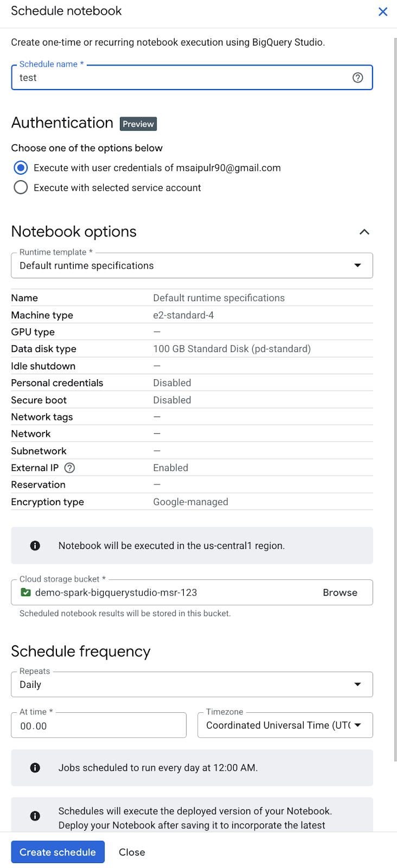Click info icon next to daily job schedule message
Viewport: 397px width, 868px height.
coord(35,768)
